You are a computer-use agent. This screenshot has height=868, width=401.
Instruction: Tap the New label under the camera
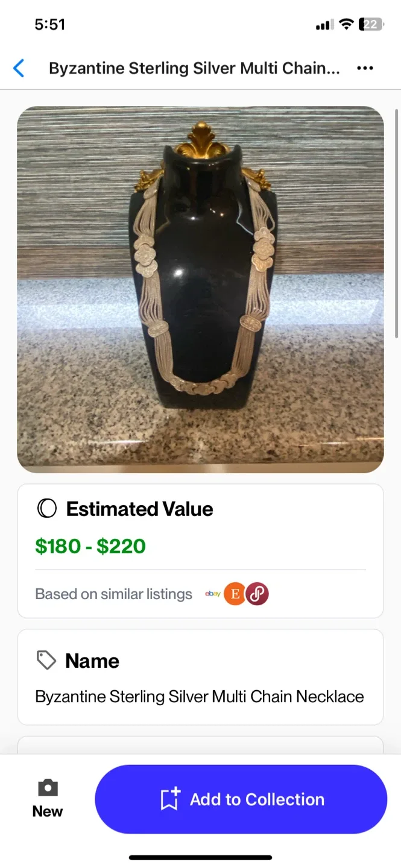coord(48,811)
